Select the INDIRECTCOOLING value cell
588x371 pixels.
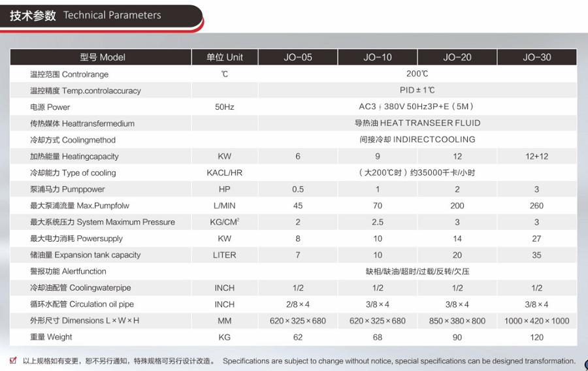click(x=417, y=140)
